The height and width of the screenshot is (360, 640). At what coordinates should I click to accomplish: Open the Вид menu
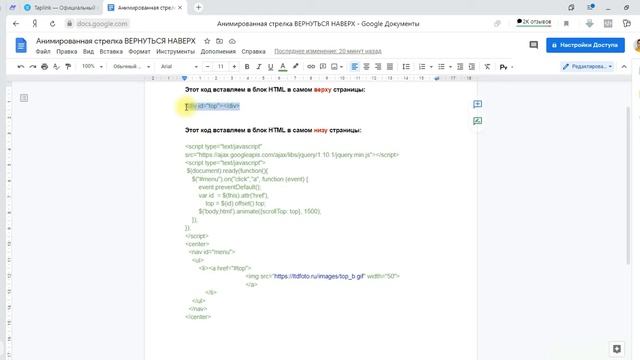[88, 51]
